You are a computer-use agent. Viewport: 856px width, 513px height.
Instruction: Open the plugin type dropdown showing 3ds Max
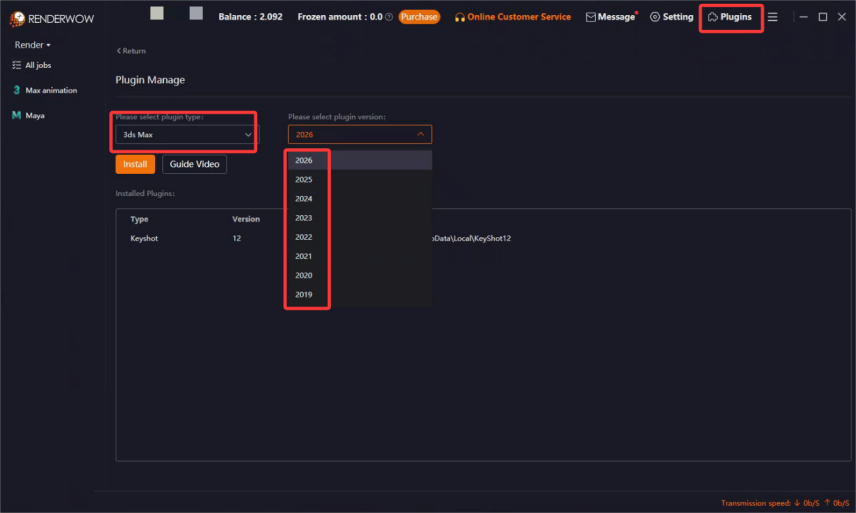point(186,134)
